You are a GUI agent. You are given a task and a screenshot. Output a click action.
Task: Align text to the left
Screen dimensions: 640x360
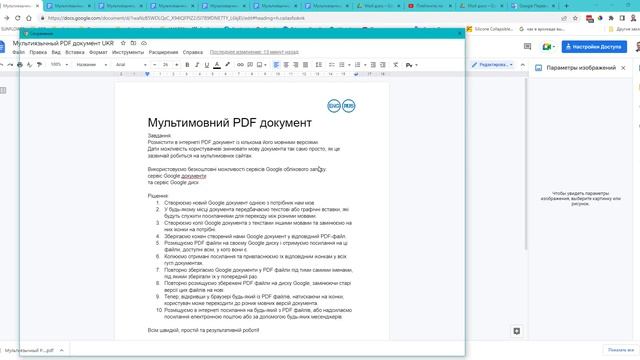(276, 64)
